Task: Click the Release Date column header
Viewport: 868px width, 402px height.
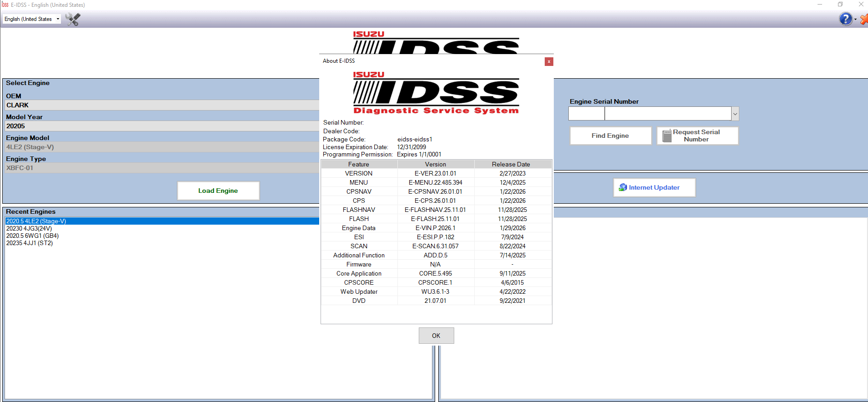Action: click(x=512, y=164)
